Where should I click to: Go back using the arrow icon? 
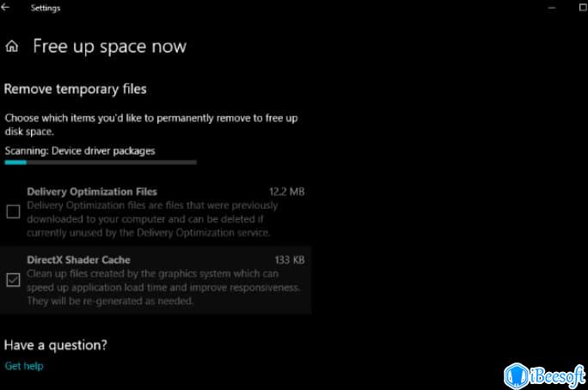(x=5, y=7)
